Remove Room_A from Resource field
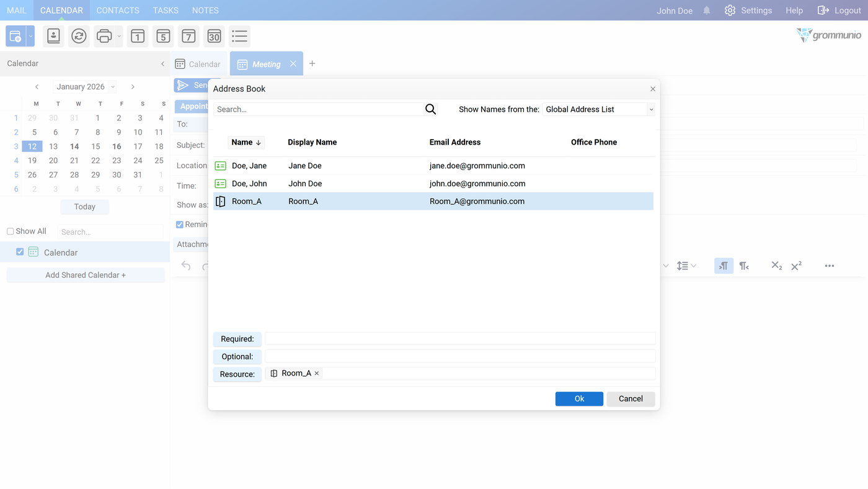Viewport: 868px width, 489px height. tap(317, 374)
